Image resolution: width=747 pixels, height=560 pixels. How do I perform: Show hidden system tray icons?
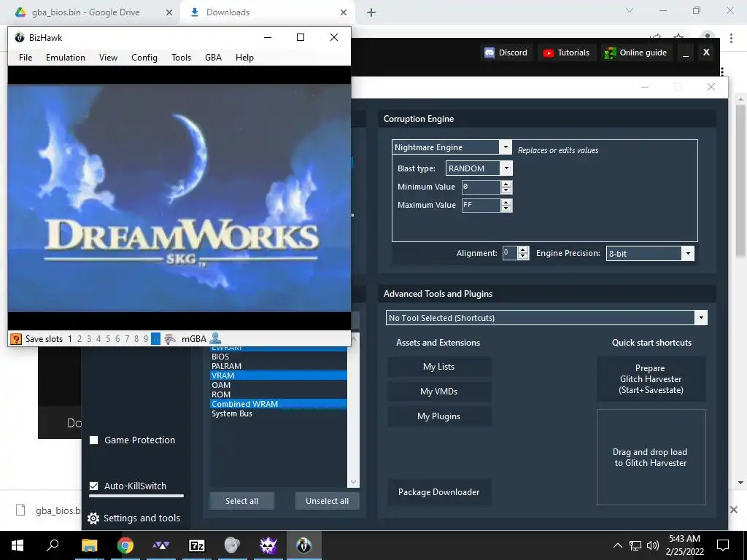617,545
